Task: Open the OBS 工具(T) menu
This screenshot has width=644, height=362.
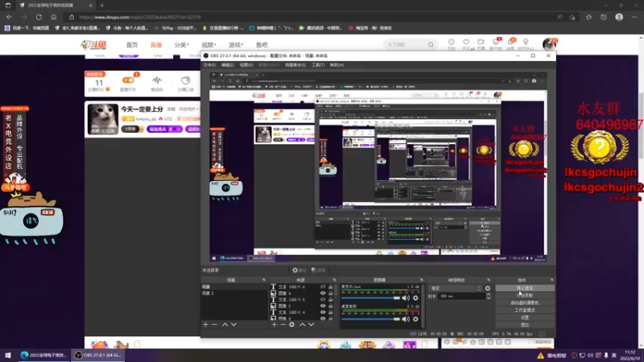Action: click(318, 65)
